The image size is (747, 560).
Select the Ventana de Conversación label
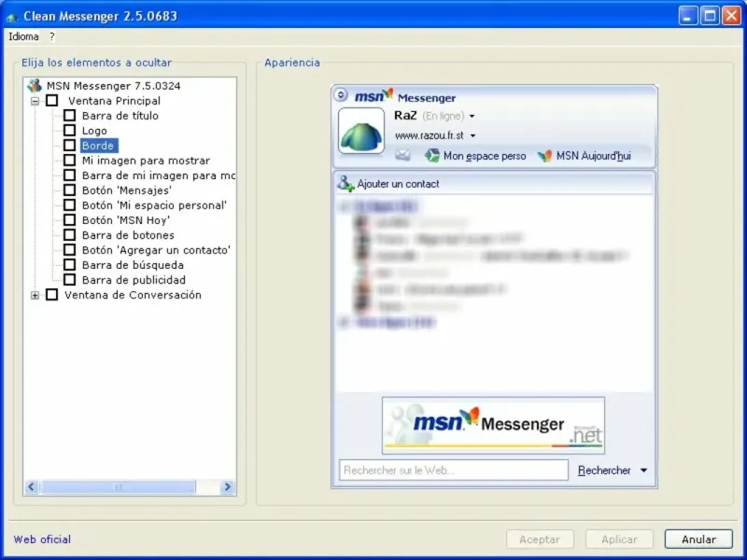tap(133, 295)
